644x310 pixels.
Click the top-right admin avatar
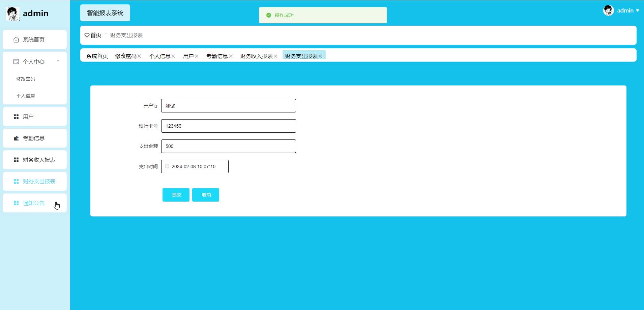click(609, 10)
